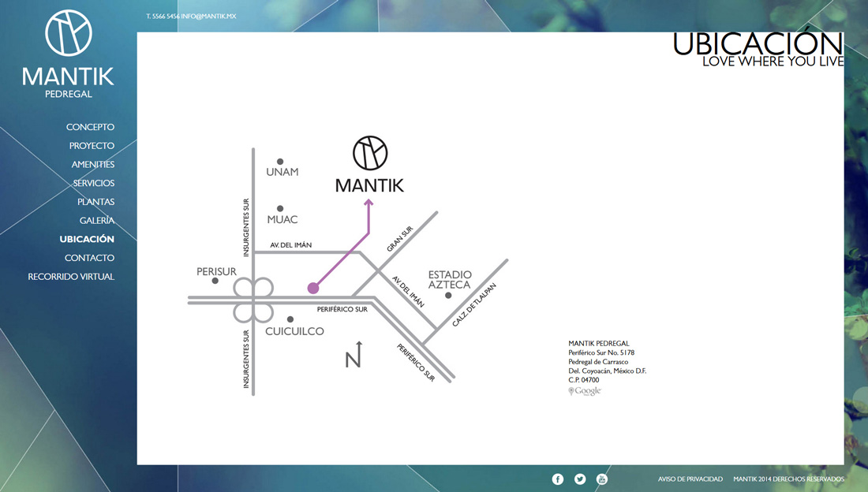Click the MUAC label on map
This screenshot has width=868, height=492.
[x=282, y=220]
